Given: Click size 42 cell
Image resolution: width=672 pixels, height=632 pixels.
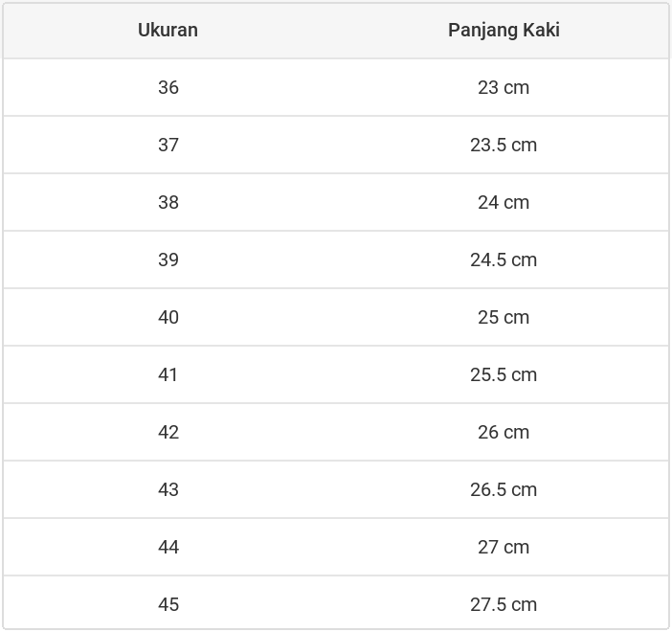Looking at the screenshot, I should point(168,432).
